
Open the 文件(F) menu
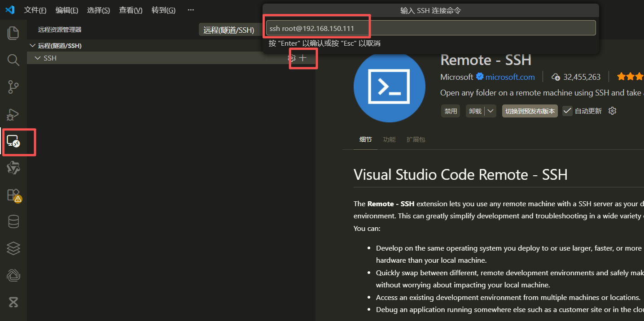(35, 10)
